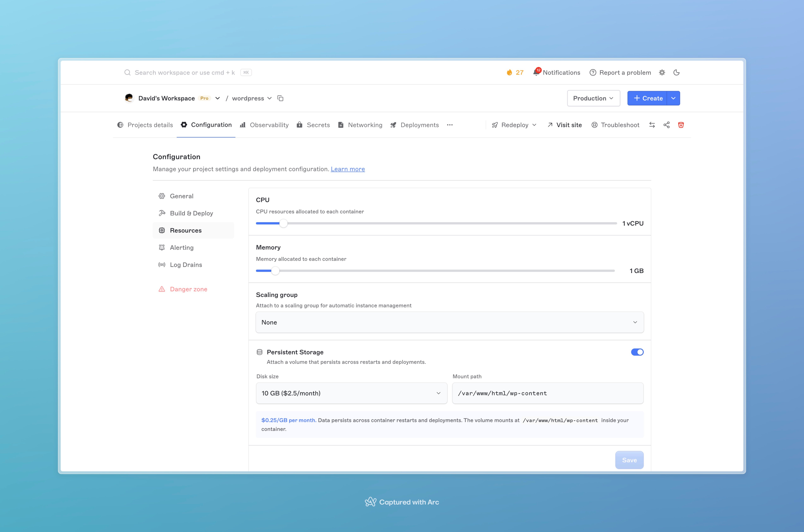Open the Scaling group None dropdown

coord(450,322)
